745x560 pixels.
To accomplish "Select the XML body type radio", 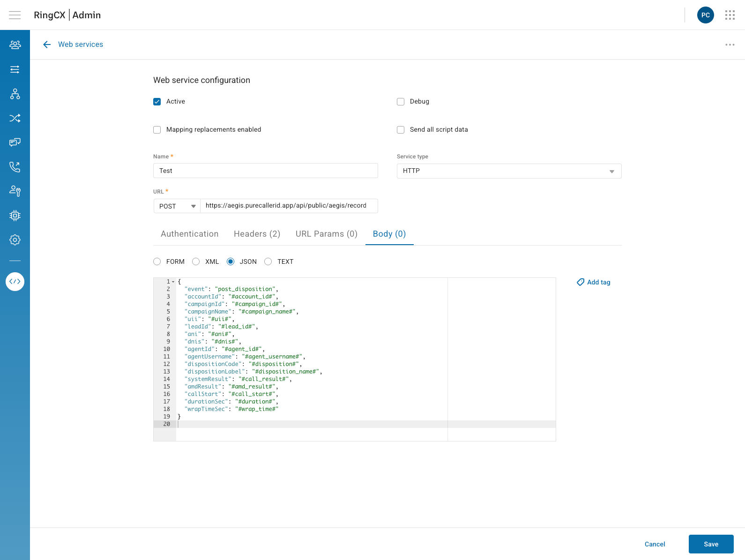I will (196, 261).
